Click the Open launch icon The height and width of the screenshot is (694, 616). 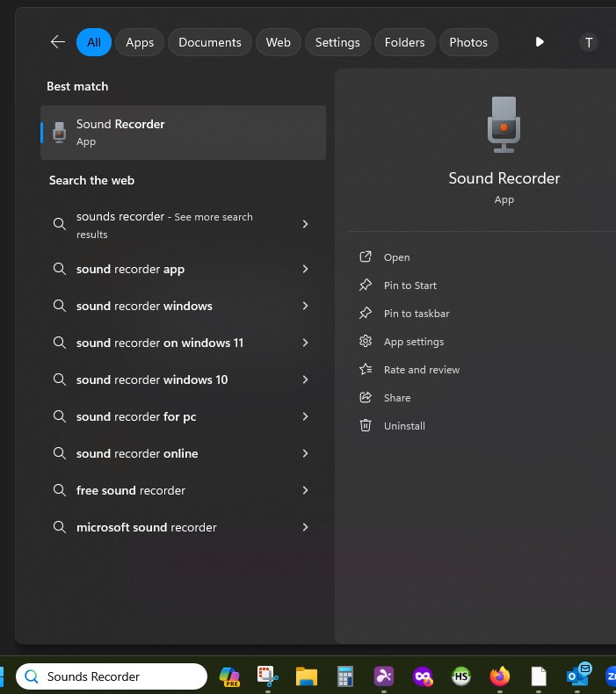point(366,257)
